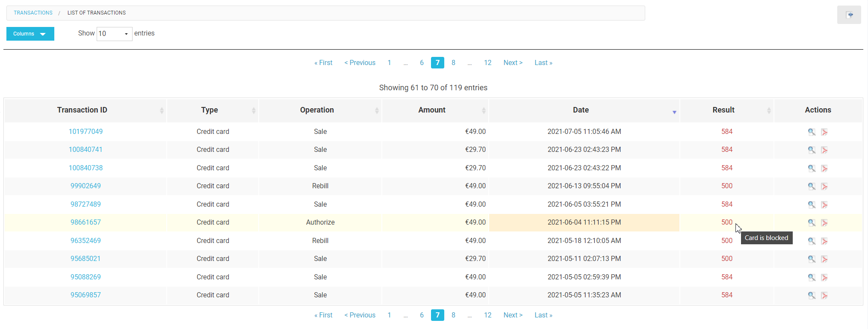Open PDF icon for transaction 95088269
Viewport: 868px width, 329px height.
coord(824,278)
